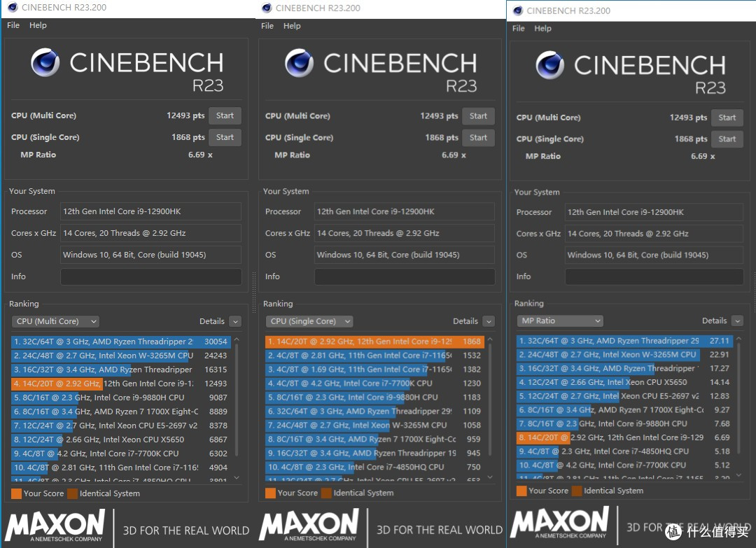Open the CPU (Single Core) ranking dropdown

pyautogui.click(x=309, y=321)
